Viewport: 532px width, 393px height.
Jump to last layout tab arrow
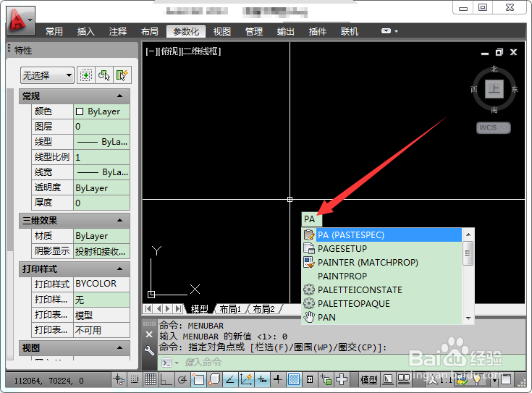(178, 308)
